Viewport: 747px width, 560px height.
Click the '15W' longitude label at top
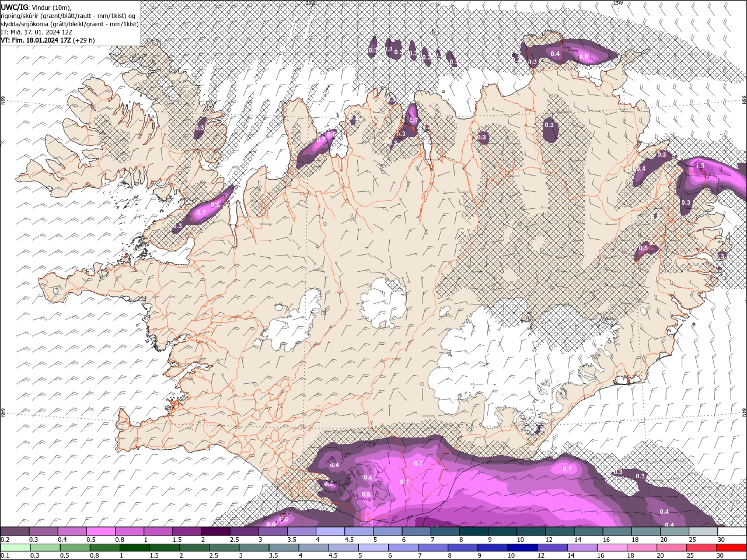(x=618, y=3)
